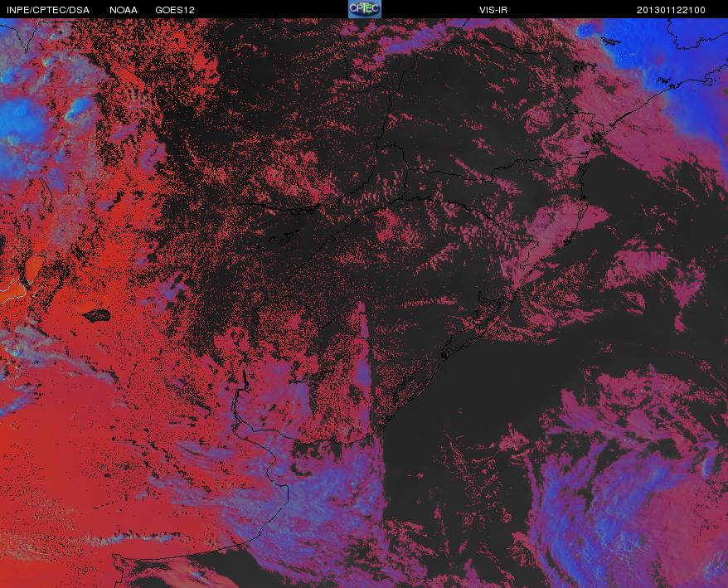Click the vertical purple cloud streak over Uruguay
The width and height of the screenshot is (728, 588).
363,353
